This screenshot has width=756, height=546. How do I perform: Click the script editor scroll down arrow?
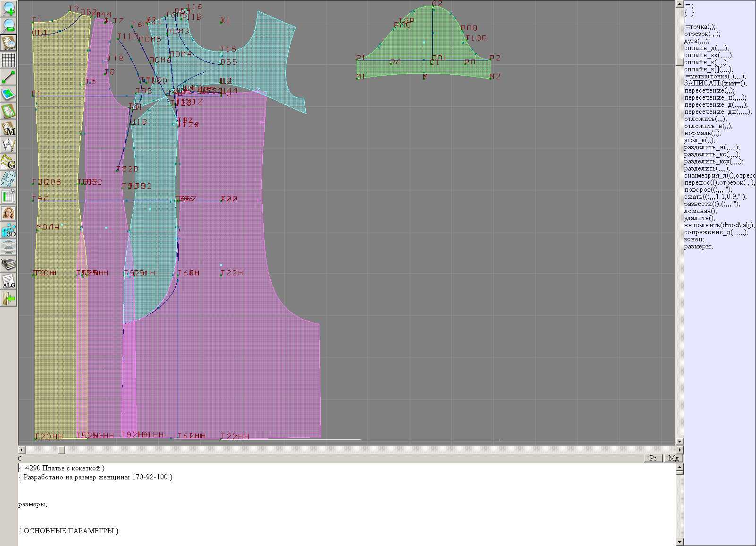coord(680,542)
